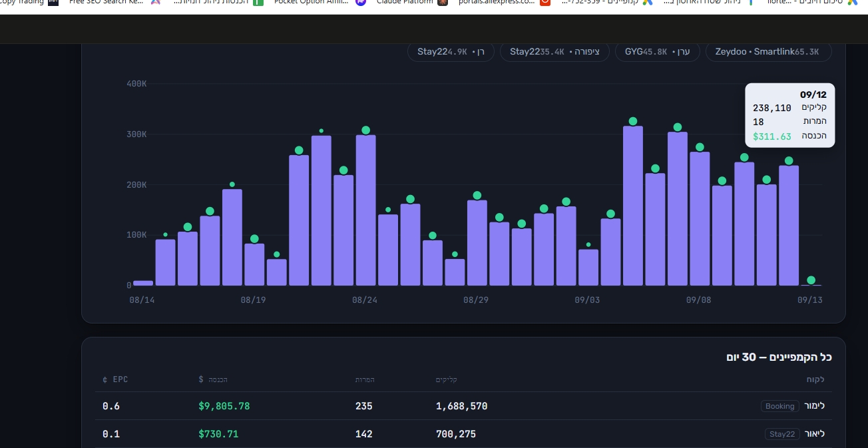
Task: Click the 1,688,570 clicks cell
Action: (x=461, y=406)
